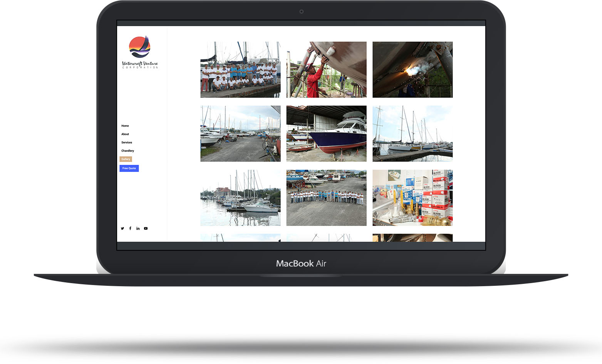
Task: Open the About menu item
Action: tap(125, 134)
